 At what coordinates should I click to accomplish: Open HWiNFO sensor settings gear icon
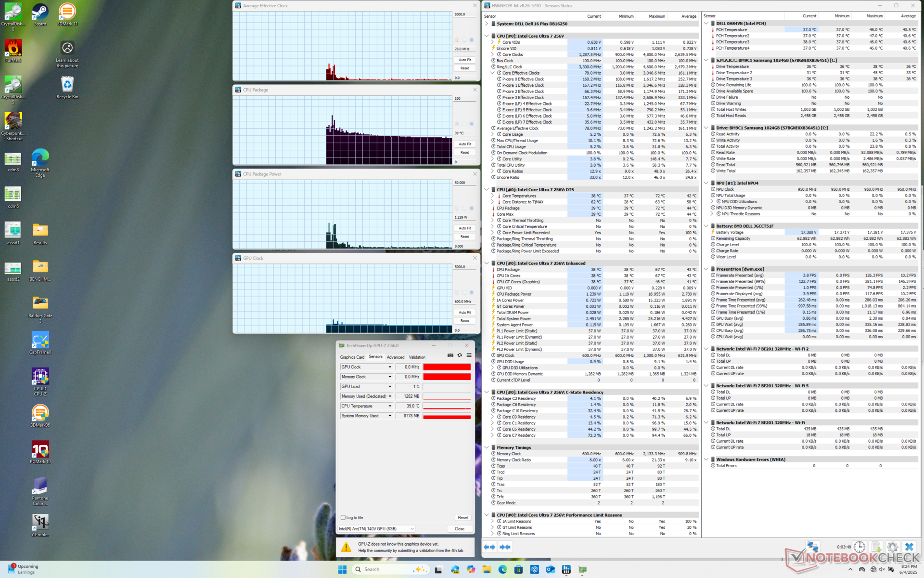click(892, 547)
